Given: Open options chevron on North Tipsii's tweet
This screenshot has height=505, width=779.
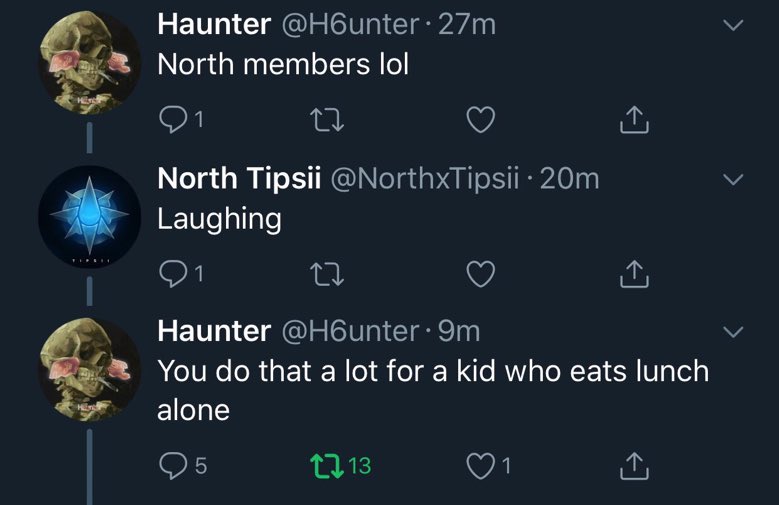Looking at the screenshot, I should pos(733,179).
